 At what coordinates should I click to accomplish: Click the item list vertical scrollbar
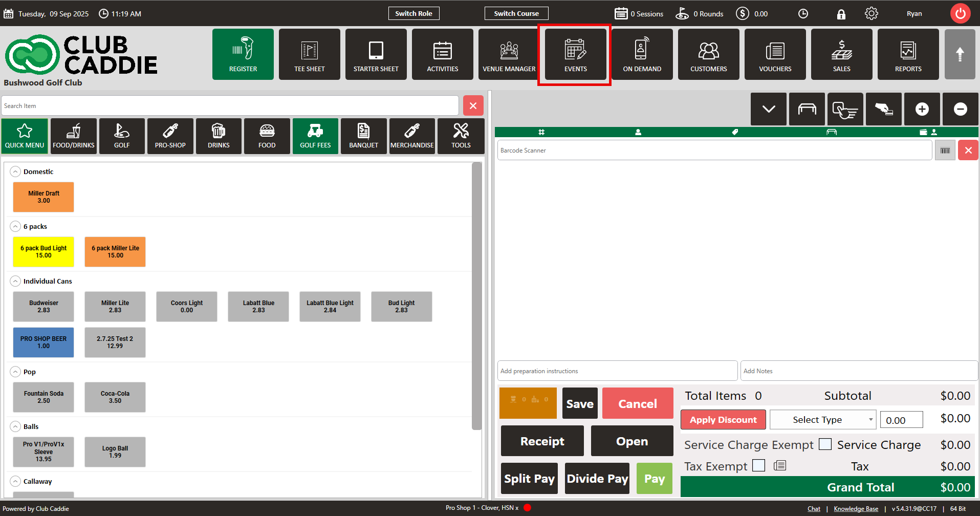click(x=476, y=296)
